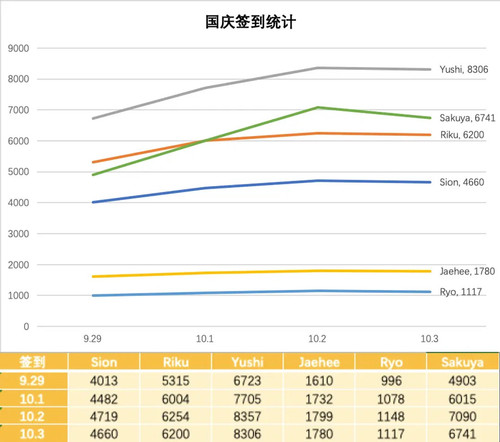Select cell with value 1078
Image resolution: width=500 pixels, height=442 pixels.
coord(391,399)
